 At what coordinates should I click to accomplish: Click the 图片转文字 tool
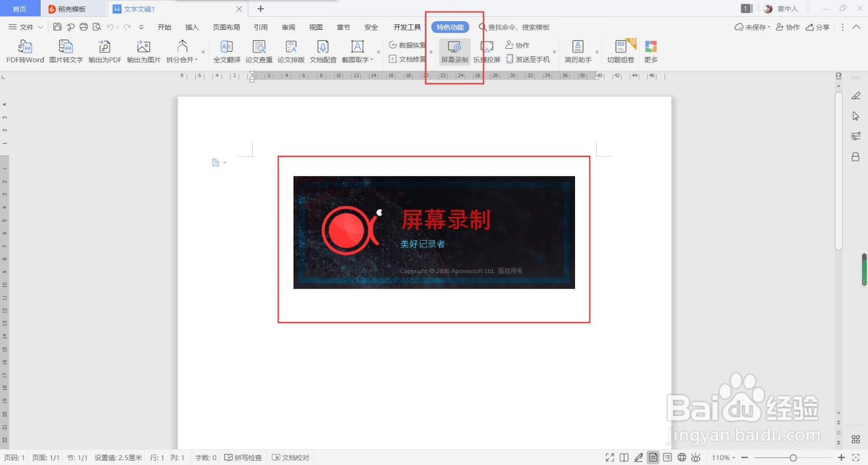click(x=66, y=52)
